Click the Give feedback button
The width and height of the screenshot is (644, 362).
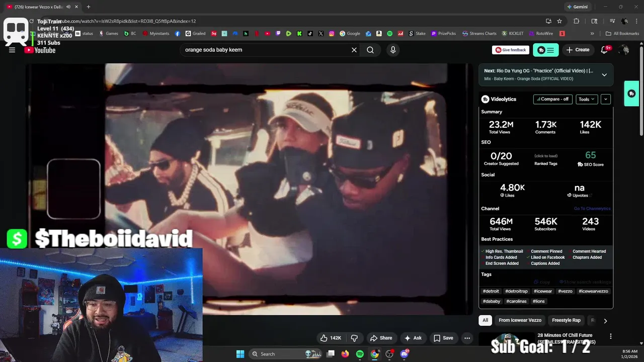pyautogui.click(x=511, y=50)
